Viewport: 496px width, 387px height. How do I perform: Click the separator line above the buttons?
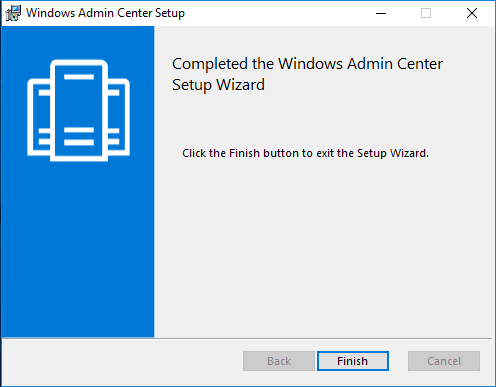click(247, 338)
